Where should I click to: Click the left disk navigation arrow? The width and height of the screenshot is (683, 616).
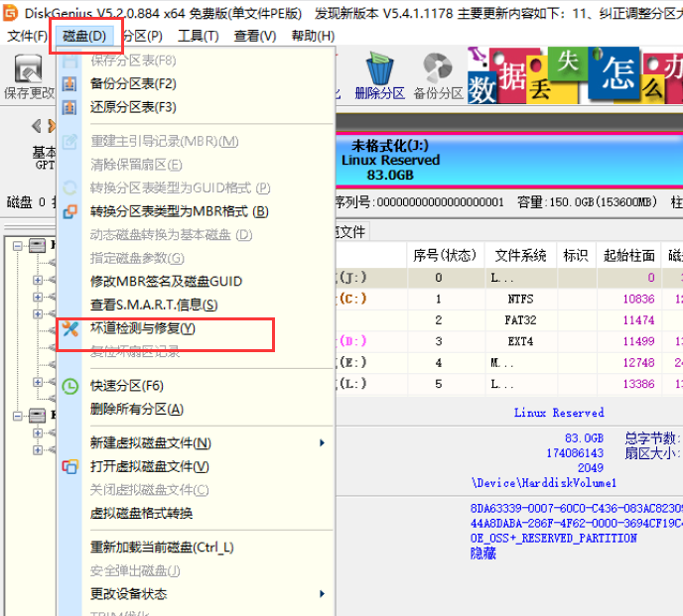[37, 126]
